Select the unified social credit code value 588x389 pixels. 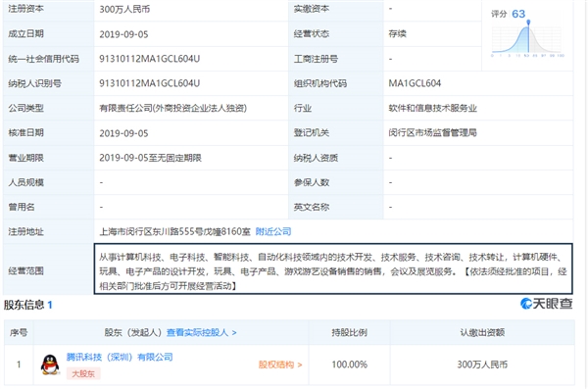pyautogui.click(x=149, y=59)
